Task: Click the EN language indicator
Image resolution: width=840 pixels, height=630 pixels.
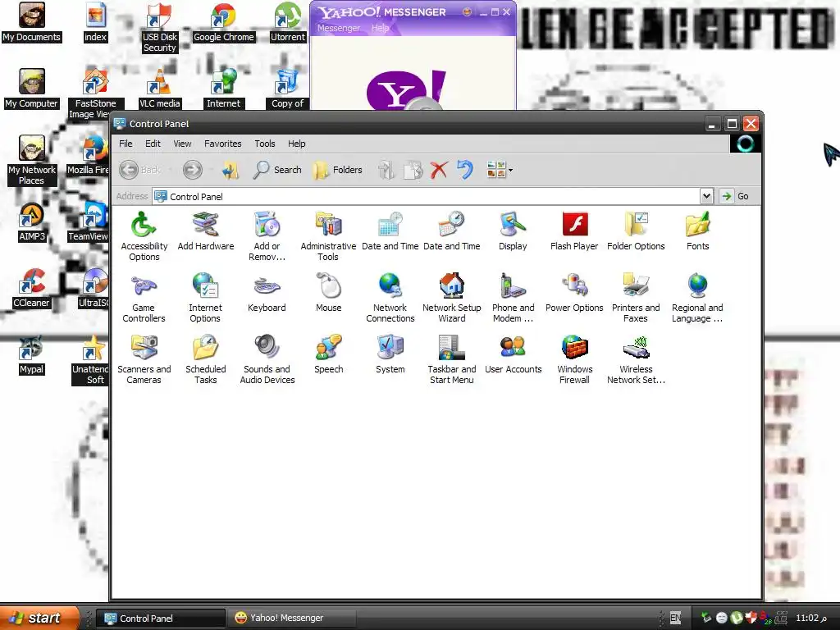Action: click(x=676, y=618)
